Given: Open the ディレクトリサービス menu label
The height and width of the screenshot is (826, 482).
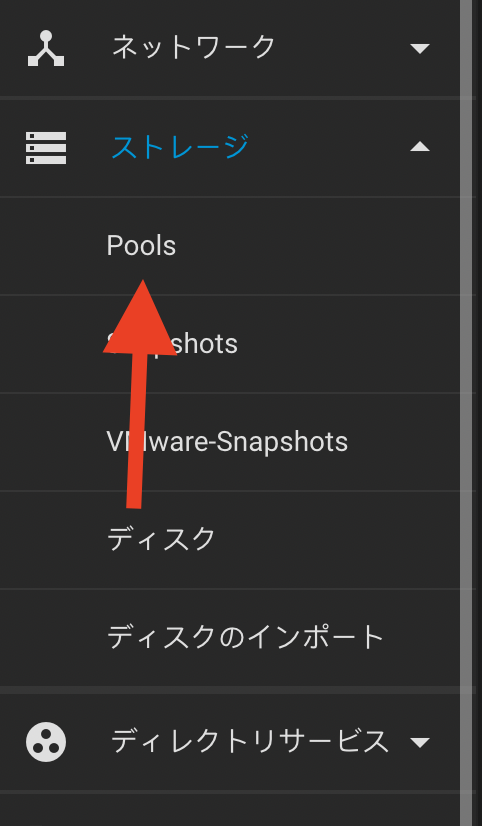Looking at the screenshot, I should 250,741.
